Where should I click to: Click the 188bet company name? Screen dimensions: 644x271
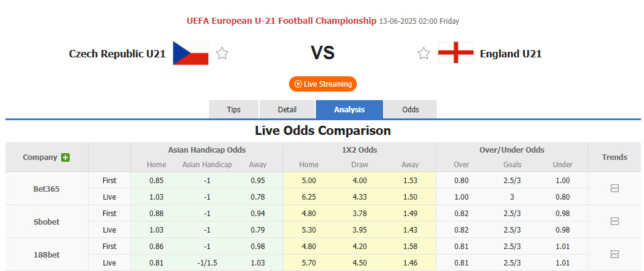(46, 254)
